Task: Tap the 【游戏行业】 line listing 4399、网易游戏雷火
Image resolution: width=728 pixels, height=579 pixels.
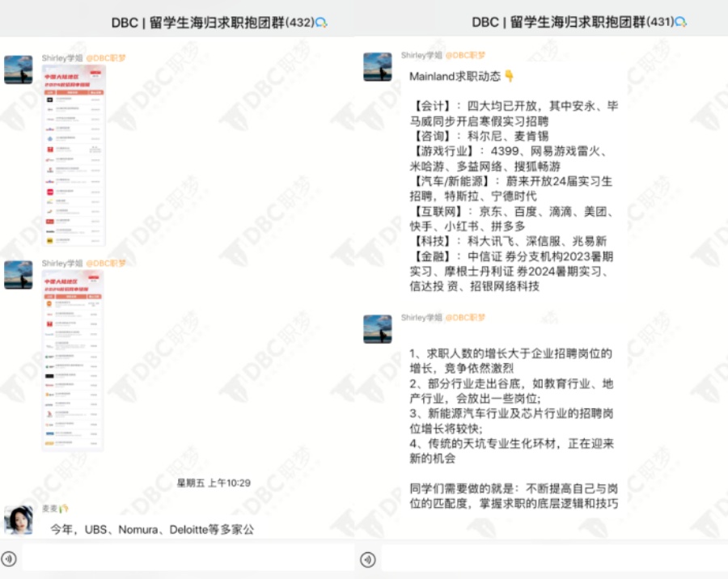Action: (509, 158)
